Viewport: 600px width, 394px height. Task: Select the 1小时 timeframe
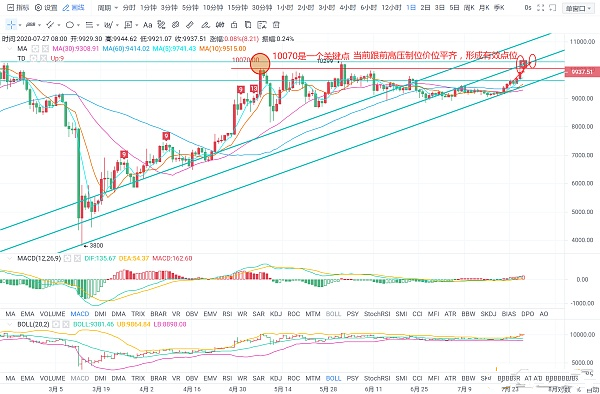point(285,7)
